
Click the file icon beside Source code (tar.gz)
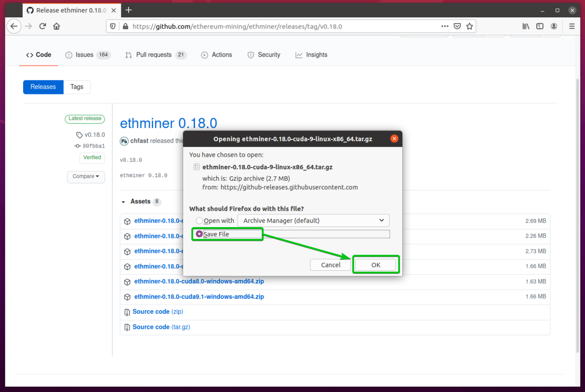point(127,327)
